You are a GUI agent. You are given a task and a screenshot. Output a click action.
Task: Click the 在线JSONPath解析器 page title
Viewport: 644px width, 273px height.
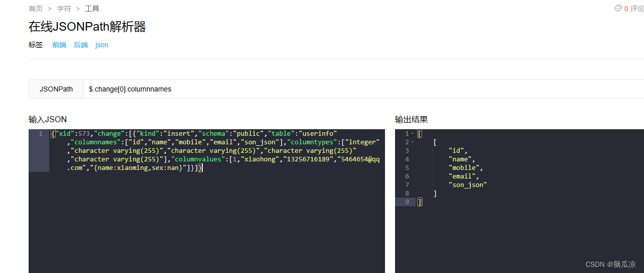click(87, 27)
